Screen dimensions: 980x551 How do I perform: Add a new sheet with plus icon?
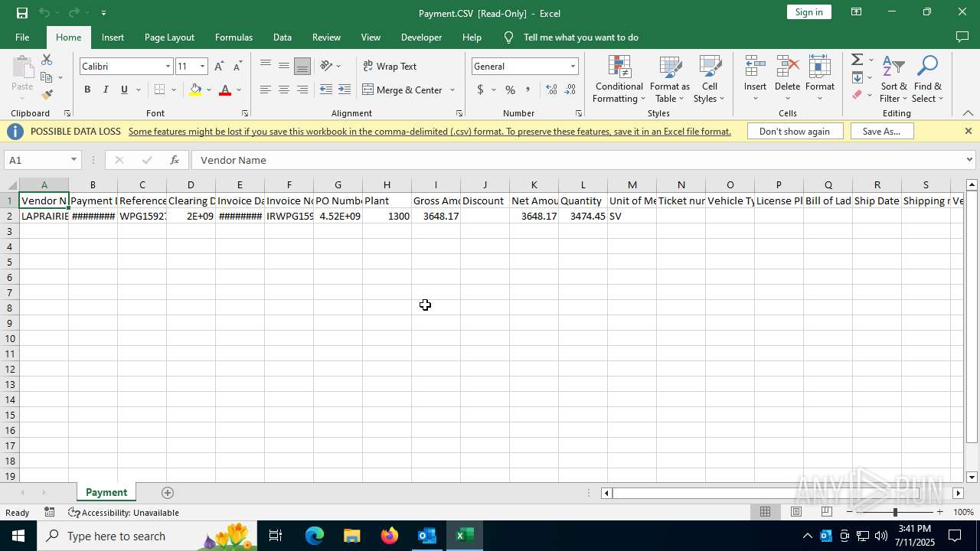pyautogui.click(x=168, y=493)
